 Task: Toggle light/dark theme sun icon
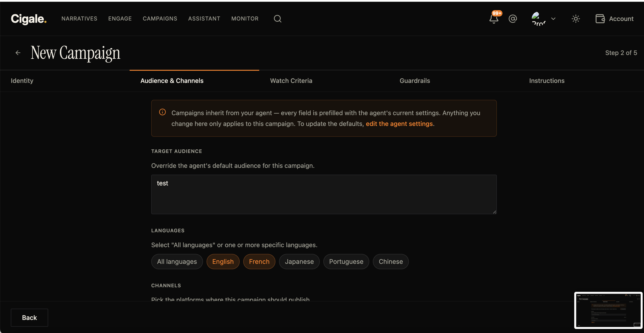(x=576, y=18)
